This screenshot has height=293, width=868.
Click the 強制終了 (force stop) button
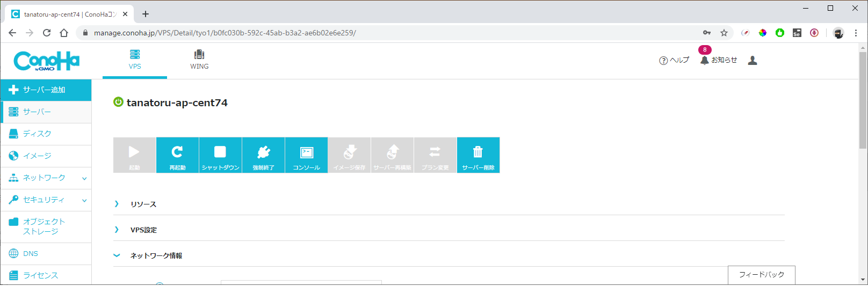(x=263, y=155)
